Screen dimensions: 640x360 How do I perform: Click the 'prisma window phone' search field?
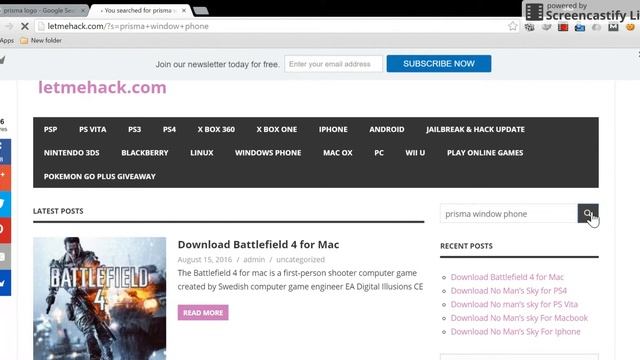(x=509, y=213)
